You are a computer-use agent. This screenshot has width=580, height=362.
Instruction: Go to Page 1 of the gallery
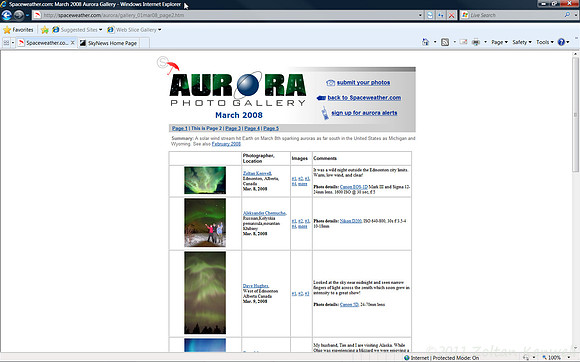coord(180,128)
